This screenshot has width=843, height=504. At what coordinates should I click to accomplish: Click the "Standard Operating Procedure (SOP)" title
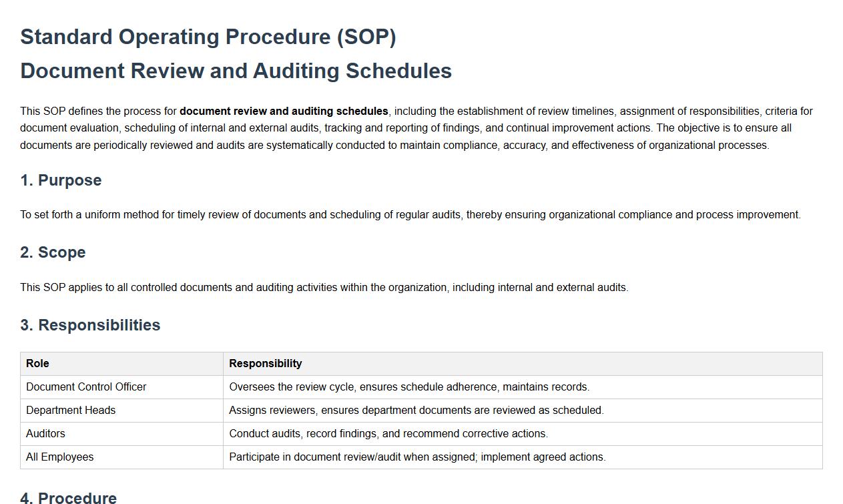[208, 37]
